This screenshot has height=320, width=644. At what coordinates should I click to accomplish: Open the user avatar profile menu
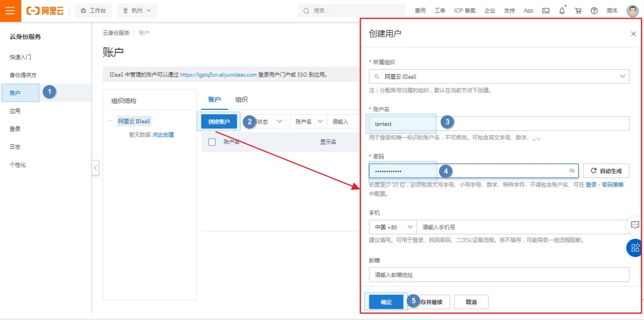pos(632,10)
